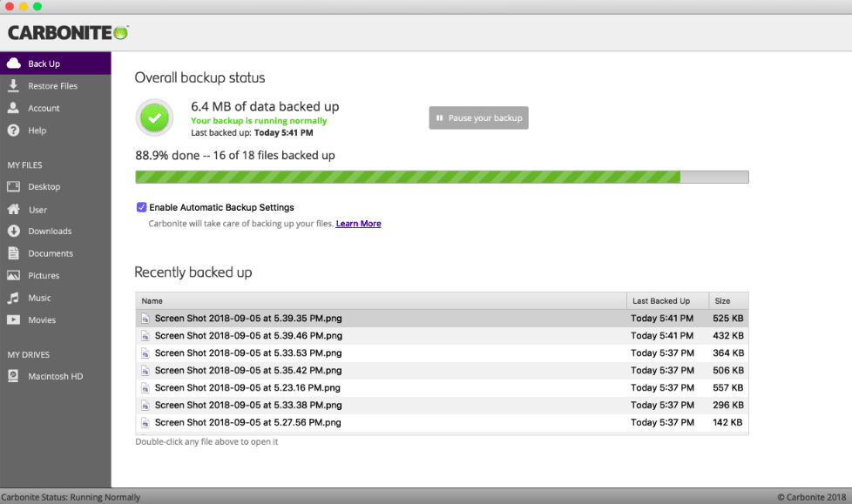Click the Macintosh HD drive icon
Screen dimensions: 852x504
[14, 376]
